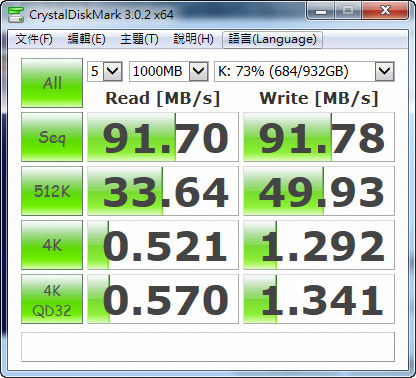
Task: Start the 4K random test
Action: point(52,245)
